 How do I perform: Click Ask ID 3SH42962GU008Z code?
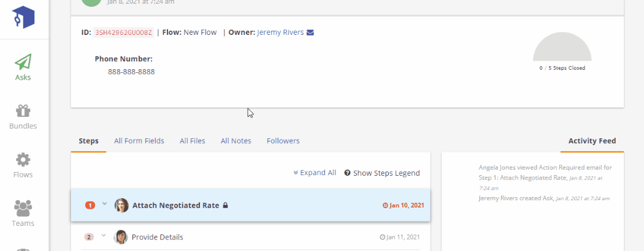(123, 32)
